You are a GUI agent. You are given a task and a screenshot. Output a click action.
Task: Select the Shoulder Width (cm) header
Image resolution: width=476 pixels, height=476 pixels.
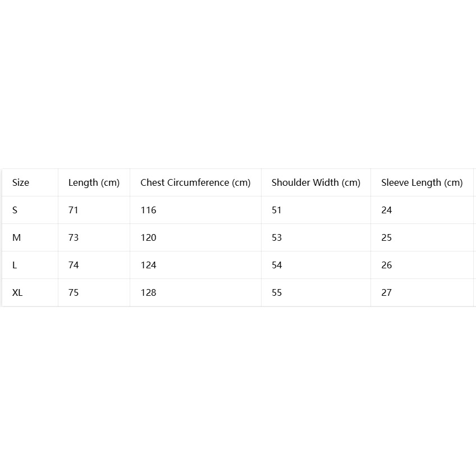click(x=315, y=183)
